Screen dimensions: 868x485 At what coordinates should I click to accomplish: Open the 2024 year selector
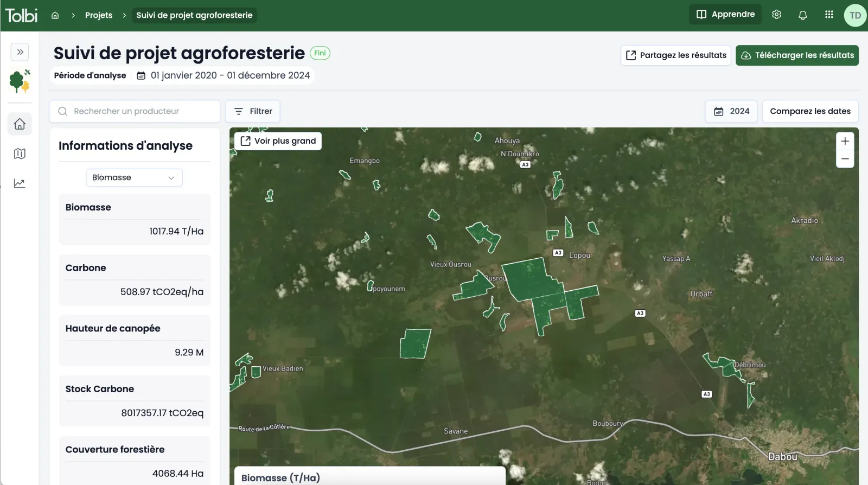point(731,111)
